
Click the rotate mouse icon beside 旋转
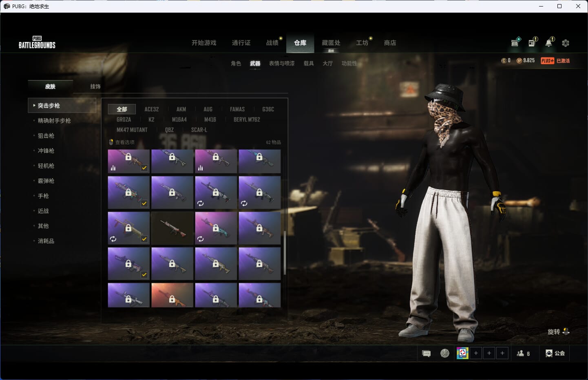[566, 331]
